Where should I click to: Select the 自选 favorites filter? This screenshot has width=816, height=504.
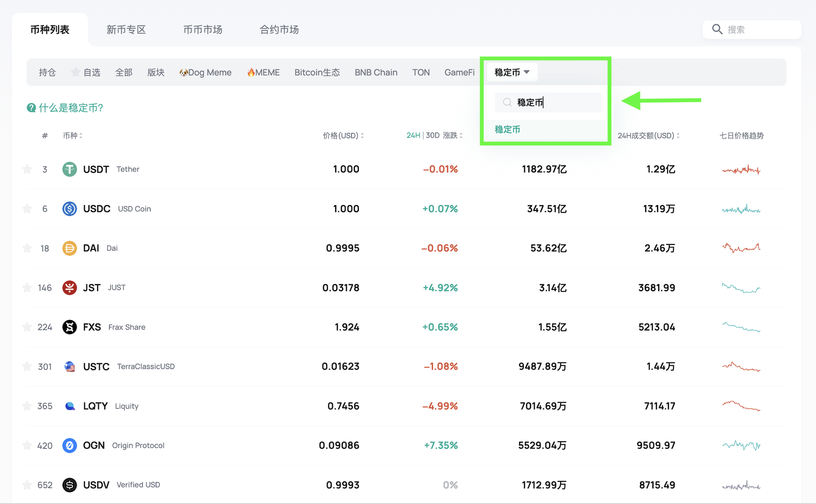(x=86, y=72)
